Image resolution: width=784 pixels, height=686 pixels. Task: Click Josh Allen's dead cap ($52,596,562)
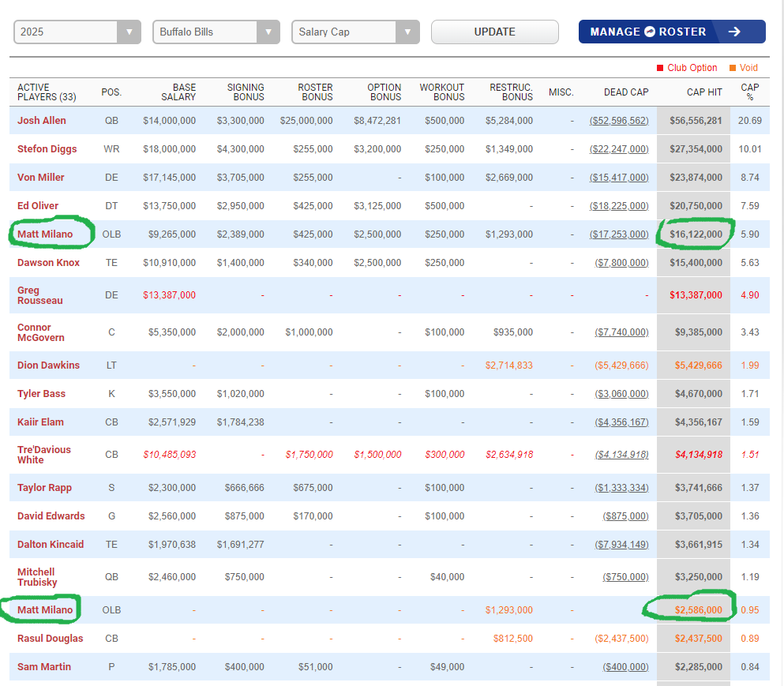[x=619, y=121]
